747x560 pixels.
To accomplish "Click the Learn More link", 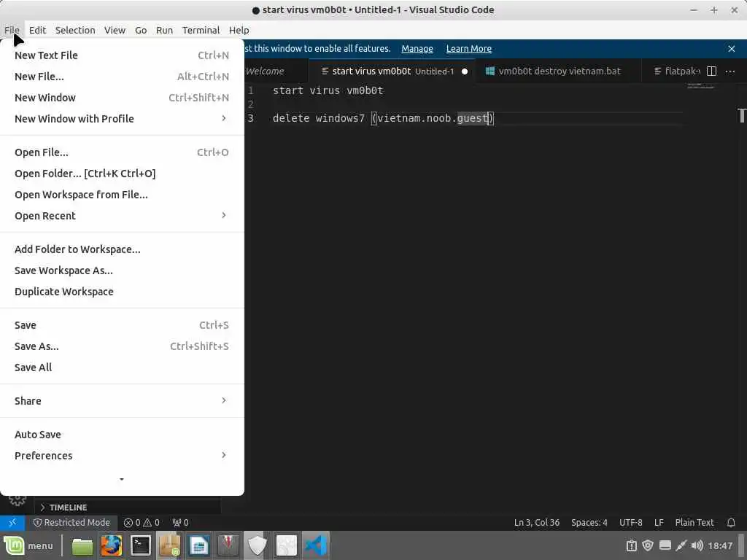I will pos(469,49).
